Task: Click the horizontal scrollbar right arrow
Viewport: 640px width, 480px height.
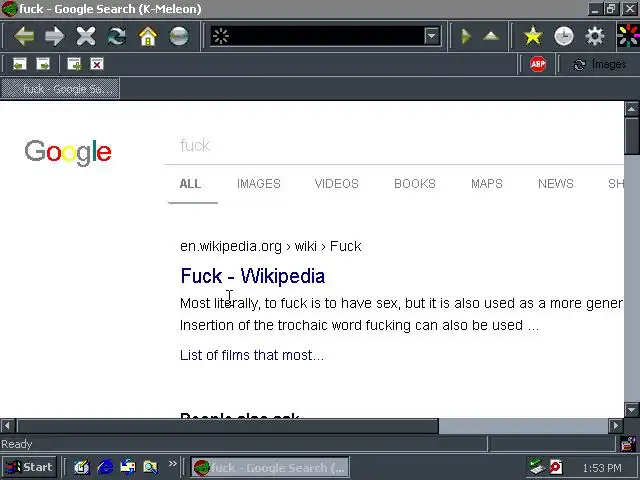Action: click(616, 426)
